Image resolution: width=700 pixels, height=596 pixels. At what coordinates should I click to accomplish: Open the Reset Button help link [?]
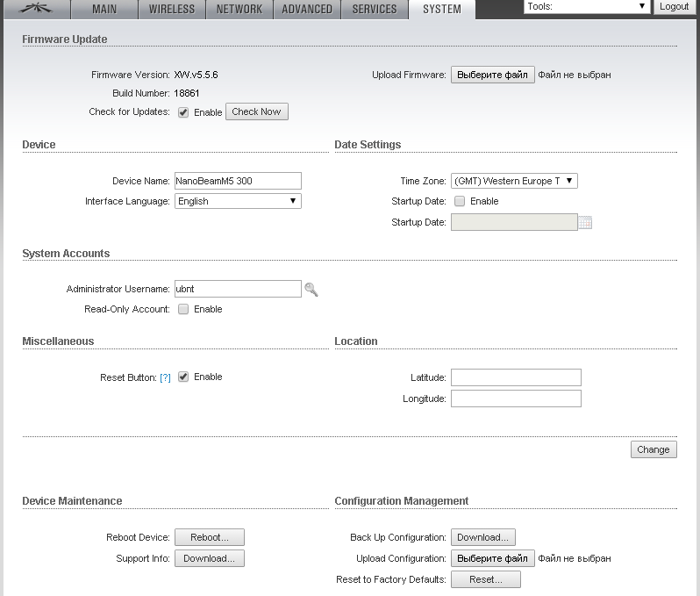pos(165,378)
